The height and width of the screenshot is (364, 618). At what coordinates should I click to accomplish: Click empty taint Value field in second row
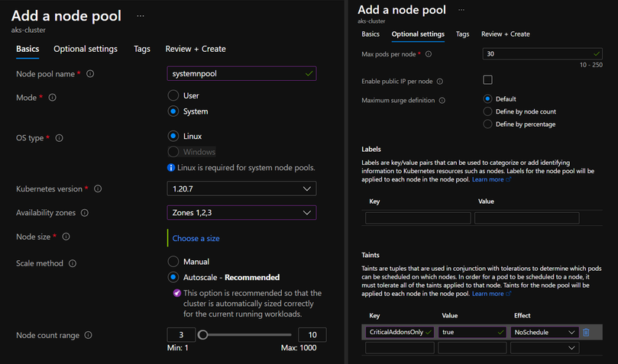[x=472, y=348]
